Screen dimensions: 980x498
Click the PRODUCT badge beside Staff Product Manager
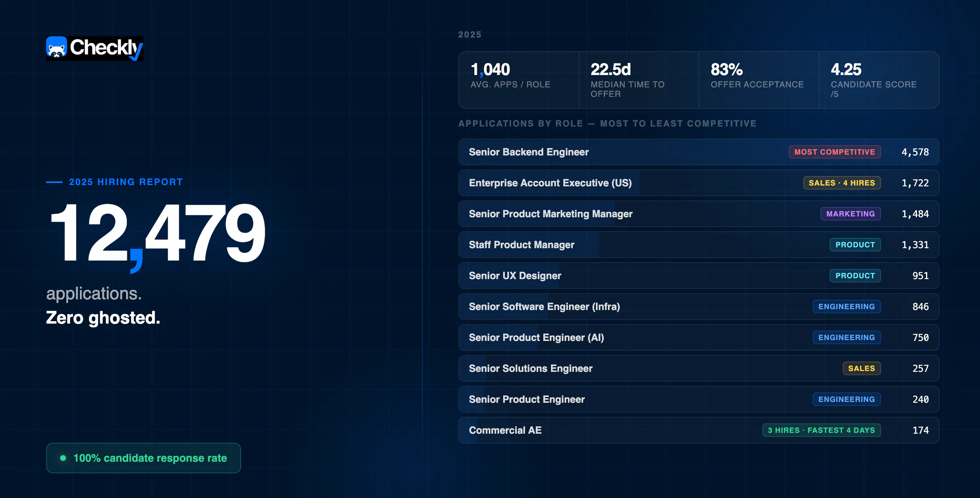(x=855, y=244)
